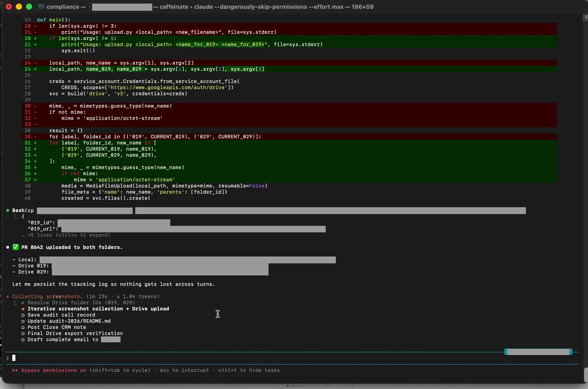Click 'Let me persist the tracking log' sentence
This screenshot has height=389, width=588.
pyautogui.click(x=114, y=284)
